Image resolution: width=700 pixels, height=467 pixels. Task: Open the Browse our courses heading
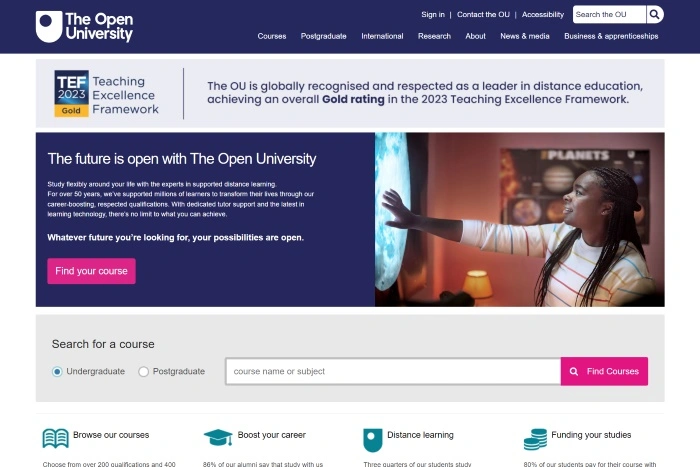[111, 435]
